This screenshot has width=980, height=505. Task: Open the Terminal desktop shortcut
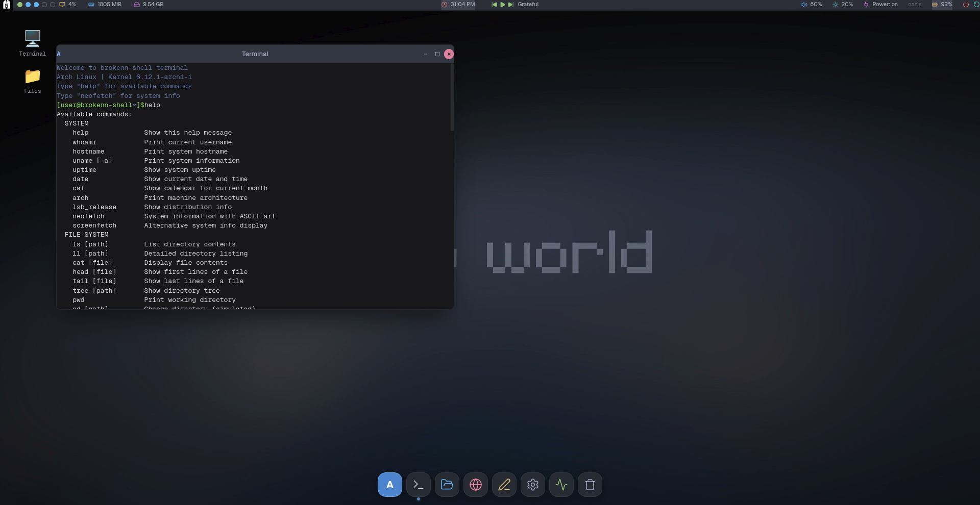(x=33, y=43)
